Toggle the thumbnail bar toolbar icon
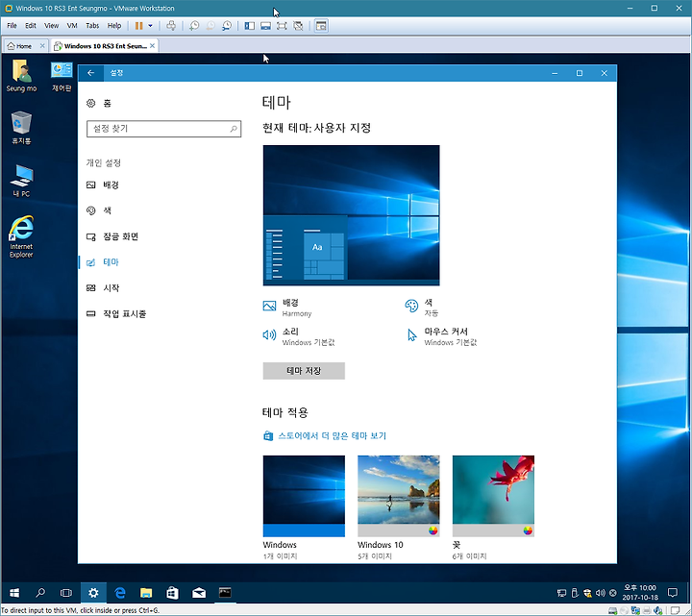 (265, 26)
